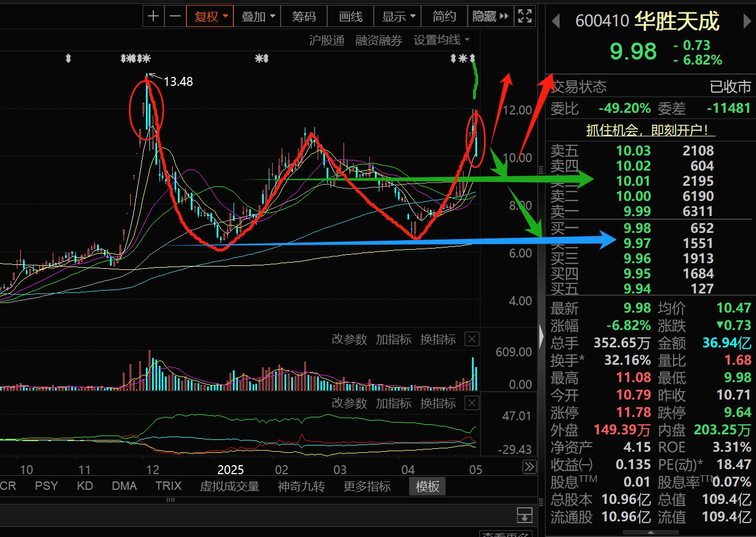Select the TRIX indicator tab
This screenshot has height=537, width=756.
168,486
